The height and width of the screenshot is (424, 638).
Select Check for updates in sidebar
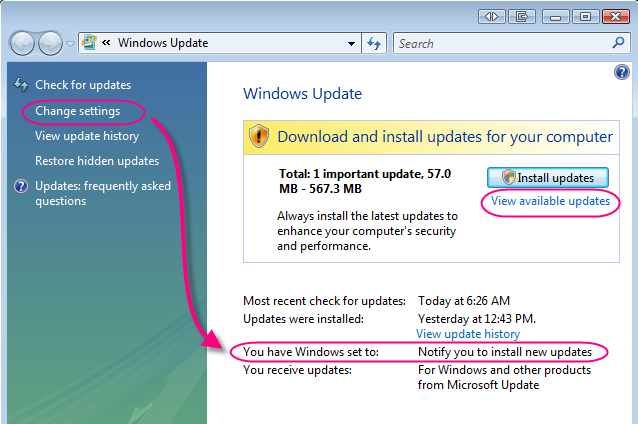[x=82, y=85]
